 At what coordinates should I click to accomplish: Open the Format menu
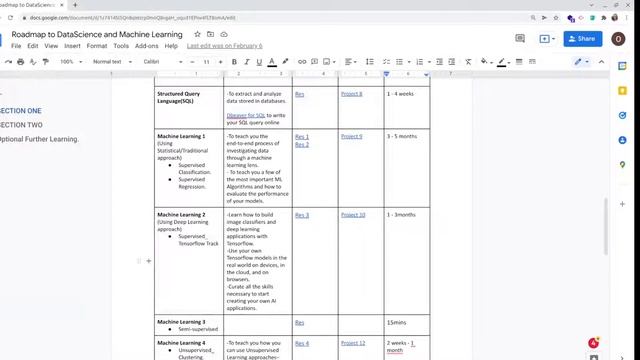(97, 46)
